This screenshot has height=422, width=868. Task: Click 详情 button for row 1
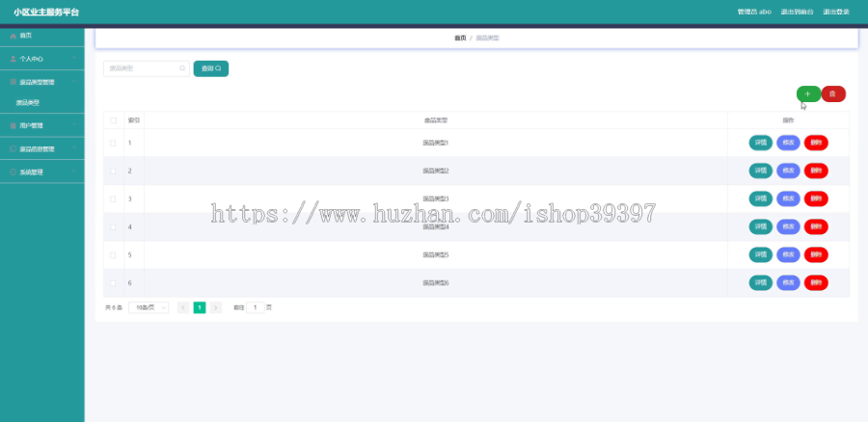pyautogui.click(x=761, y=143)
